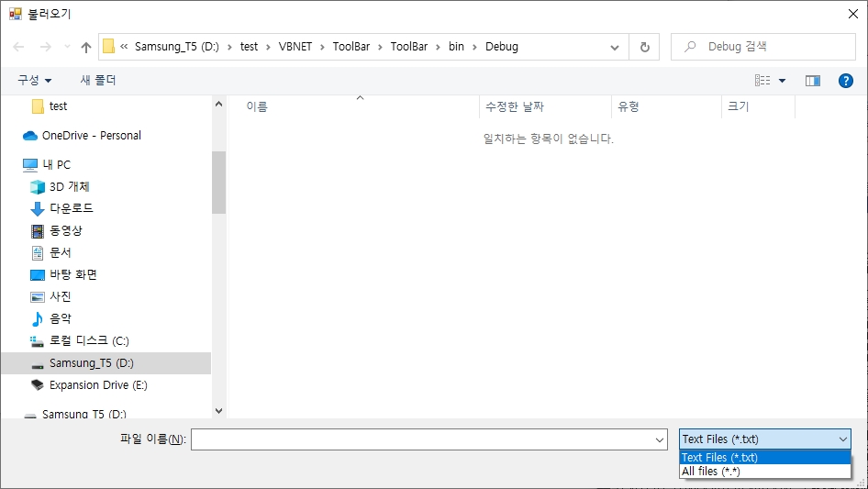868x489 pixels.
Task: Create a new folder with 새 폴더
Action: (98, 81)
